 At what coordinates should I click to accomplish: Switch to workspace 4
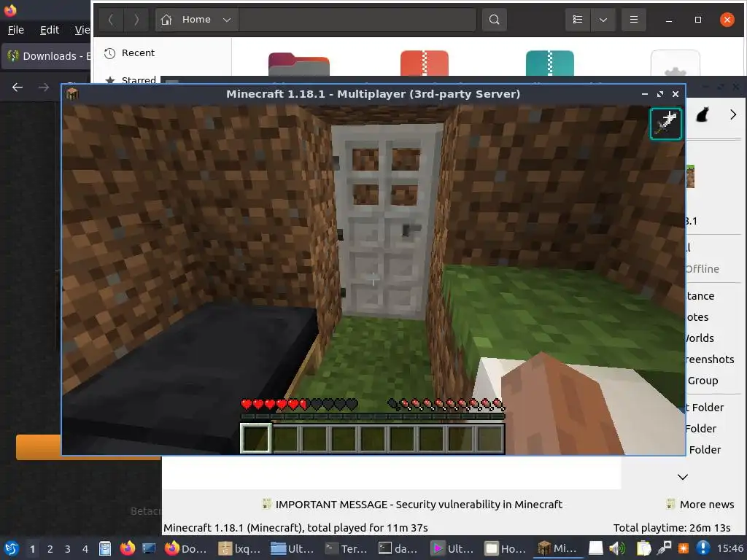85,549
